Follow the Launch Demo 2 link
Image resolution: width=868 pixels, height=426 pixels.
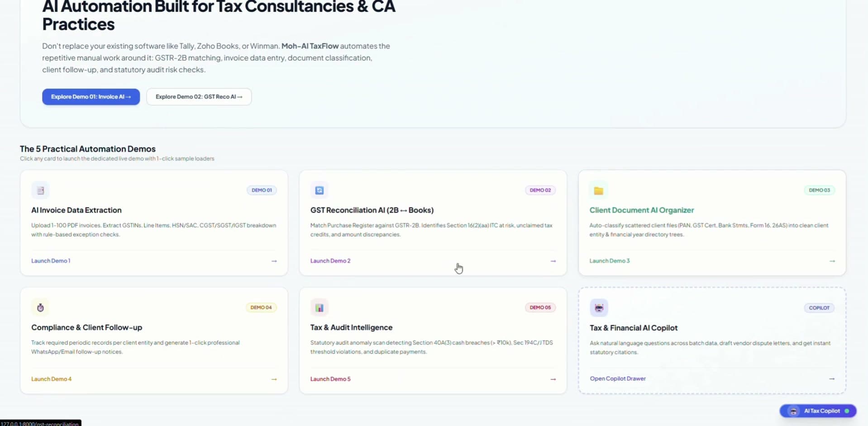point(330,261)
